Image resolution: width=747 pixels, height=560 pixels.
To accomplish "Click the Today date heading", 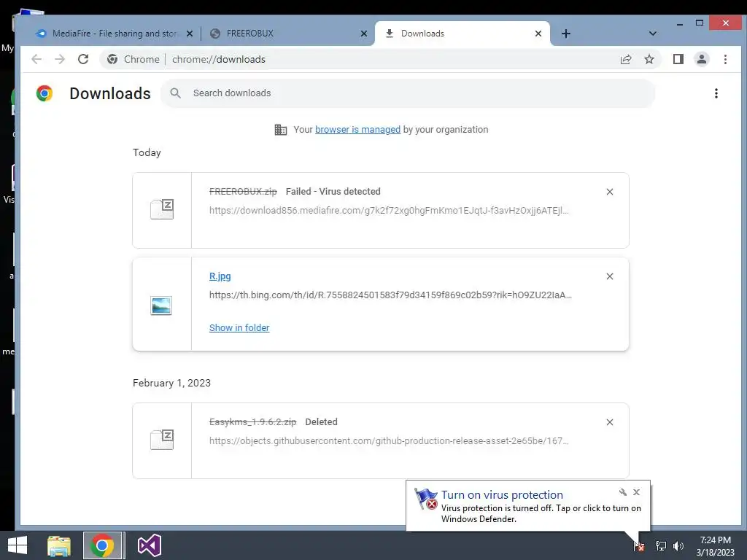I will (x=147, y=152).
